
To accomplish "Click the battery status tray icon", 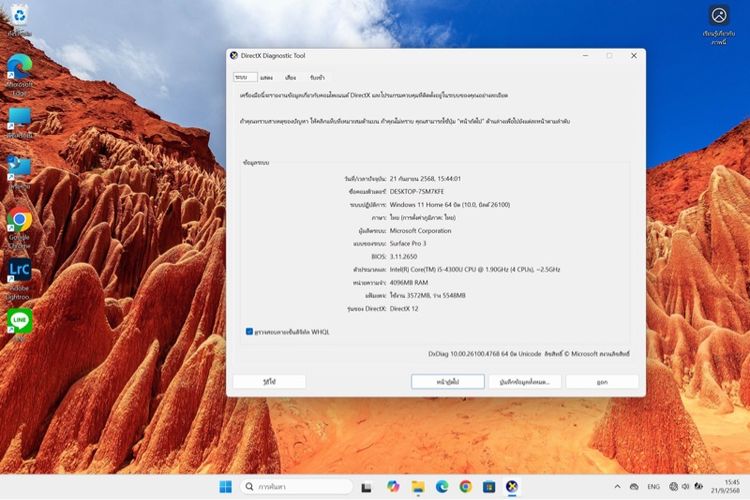I will click(698, 487).
